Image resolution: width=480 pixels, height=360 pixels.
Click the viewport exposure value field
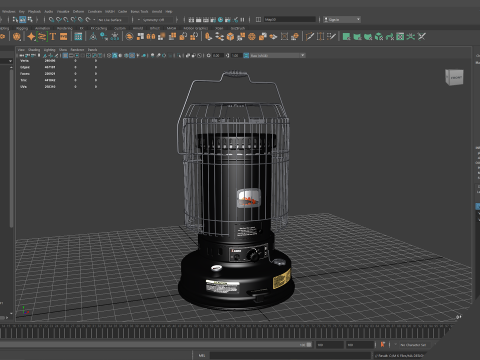pyautogui.click(x=217, y=55)
